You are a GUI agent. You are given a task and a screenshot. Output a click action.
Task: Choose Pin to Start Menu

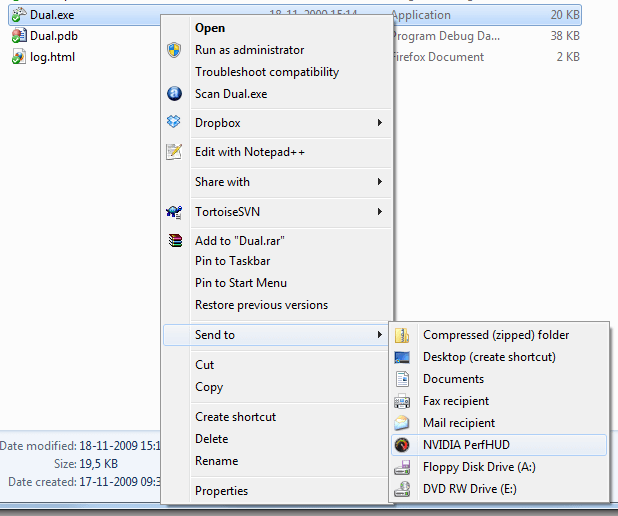pos(277,283)
